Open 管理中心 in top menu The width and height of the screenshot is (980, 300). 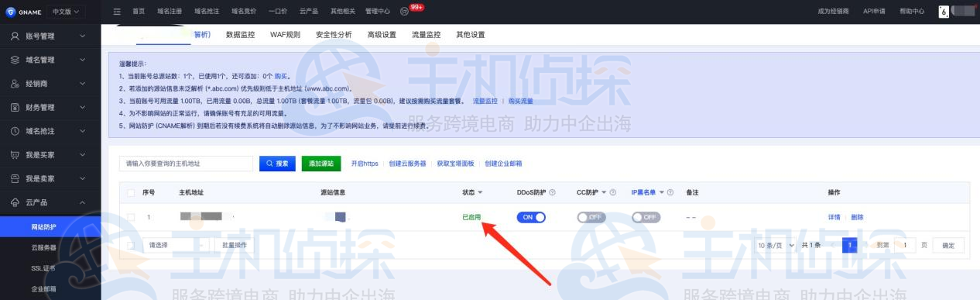click(378, 11)
